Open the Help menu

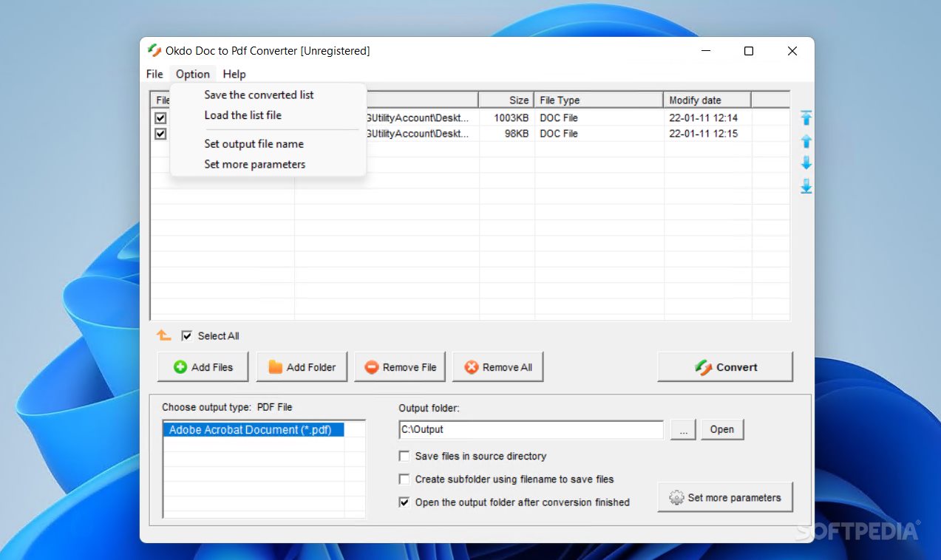click(x=234, y=74)
